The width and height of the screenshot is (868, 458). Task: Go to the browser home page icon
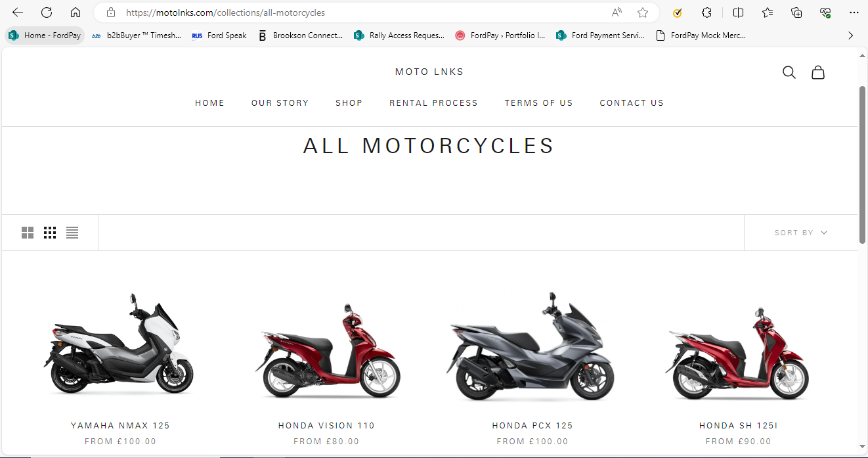pyautogui.click(x=76, y=12)
